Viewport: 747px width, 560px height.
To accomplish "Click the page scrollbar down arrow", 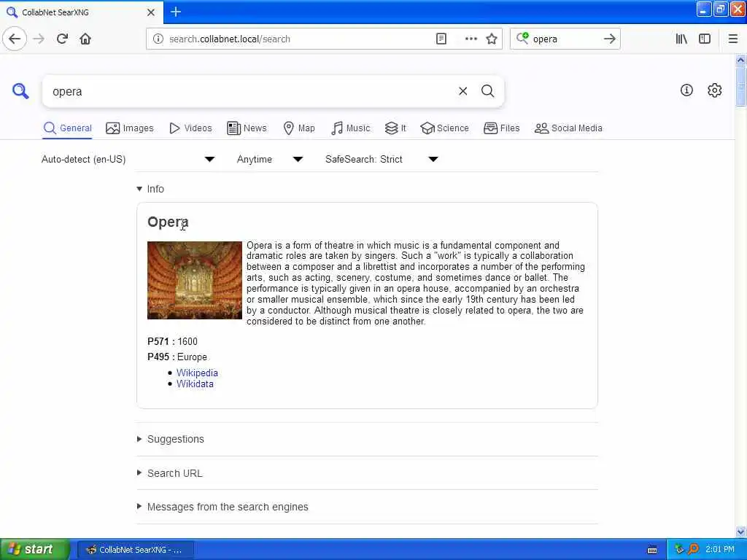I will [x=740, y=532].
